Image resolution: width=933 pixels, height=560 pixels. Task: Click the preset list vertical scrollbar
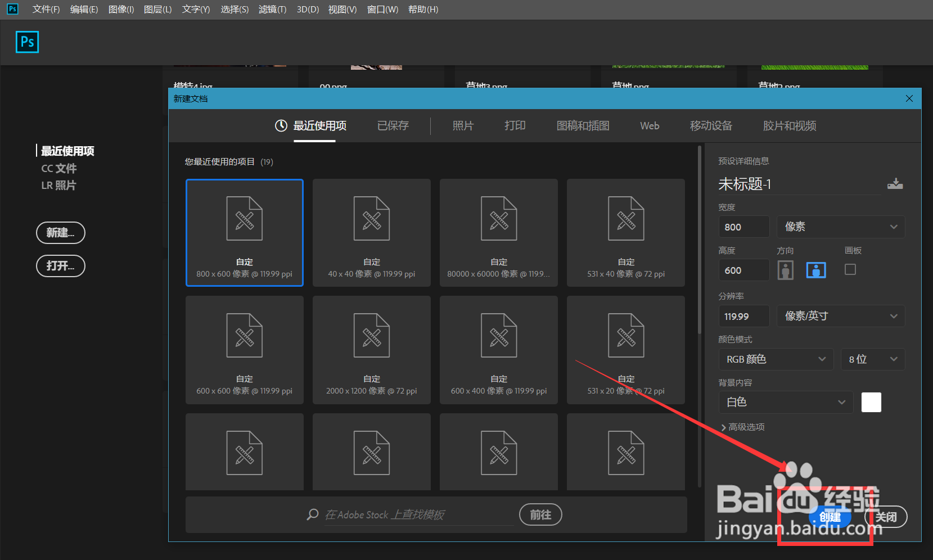pos(700,241)
